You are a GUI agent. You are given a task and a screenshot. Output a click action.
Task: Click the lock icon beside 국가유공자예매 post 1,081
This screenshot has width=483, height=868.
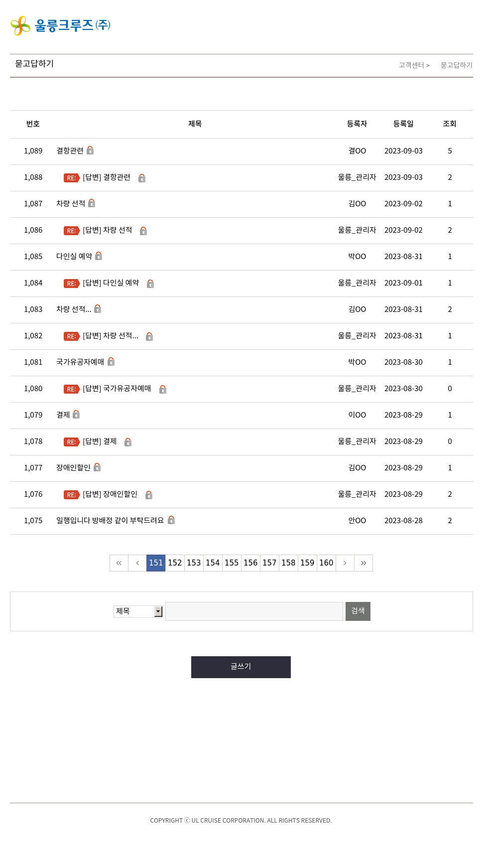111,362
